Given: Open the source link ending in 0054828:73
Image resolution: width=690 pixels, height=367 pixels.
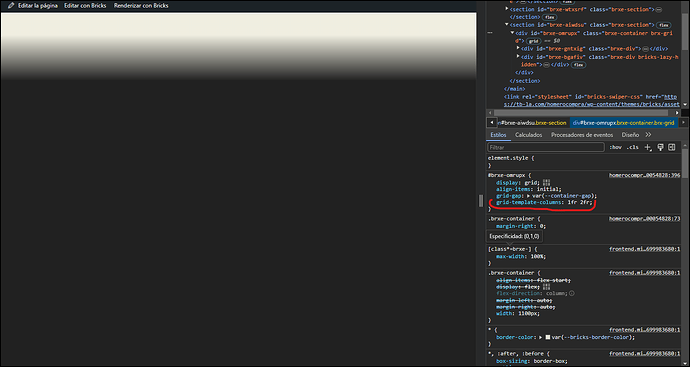Looking at the screenshot, I should (x=645, y=219).
